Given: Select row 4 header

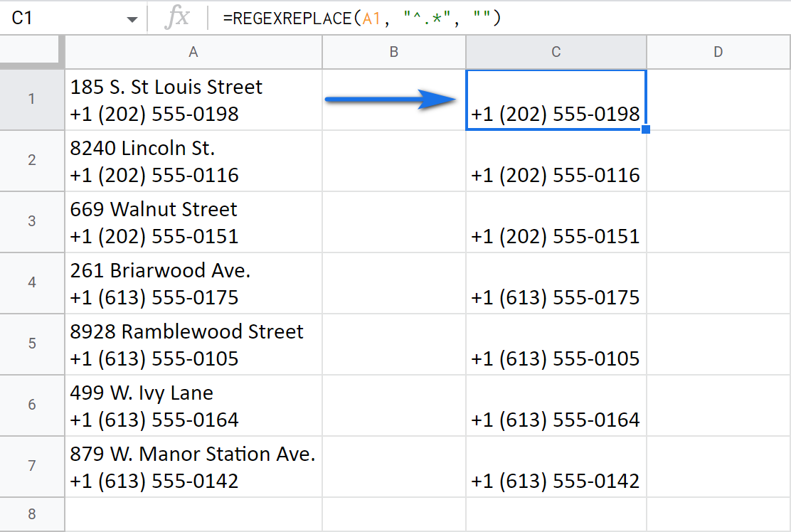Looking at the screenshot, I should click(x=32, y=283).
